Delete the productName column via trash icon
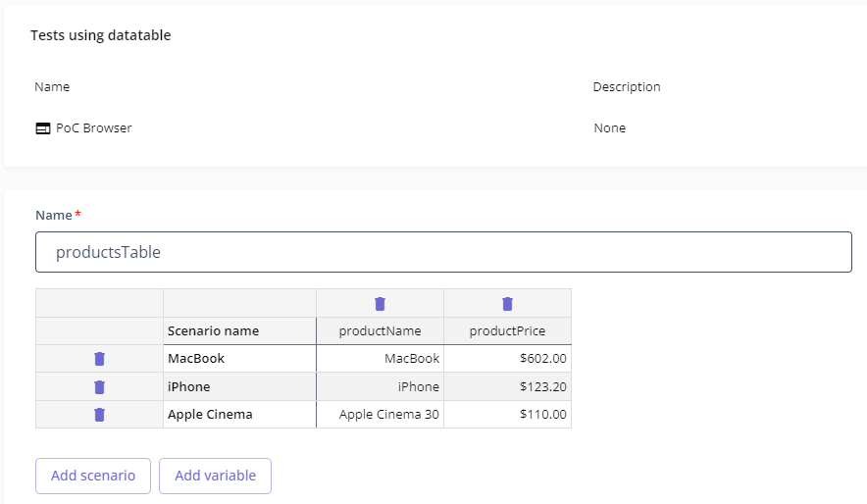Image resolution: width=867 pixels, height=504 pixels. (381, 304)
